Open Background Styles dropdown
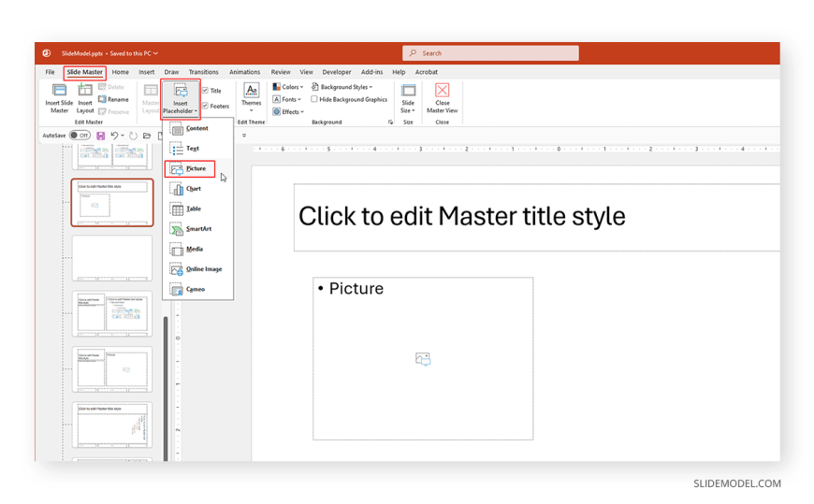The height and width of the screenshot is (504, 814). pyautogui.click(x=342, y=87)
